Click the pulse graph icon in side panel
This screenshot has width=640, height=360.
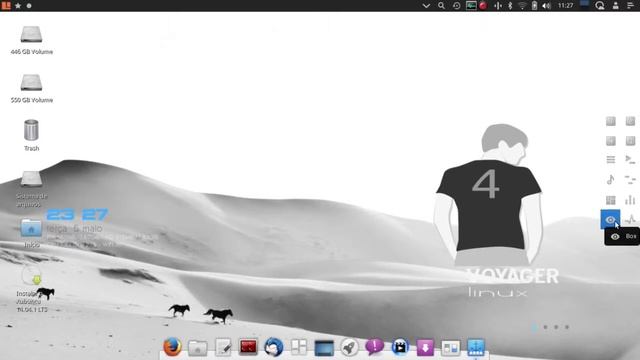630,220
